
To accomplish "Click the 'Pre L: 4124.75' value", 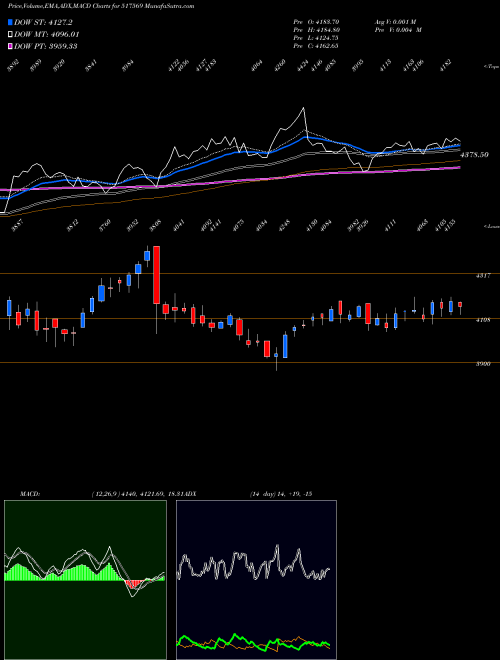I will click(316, 38).
